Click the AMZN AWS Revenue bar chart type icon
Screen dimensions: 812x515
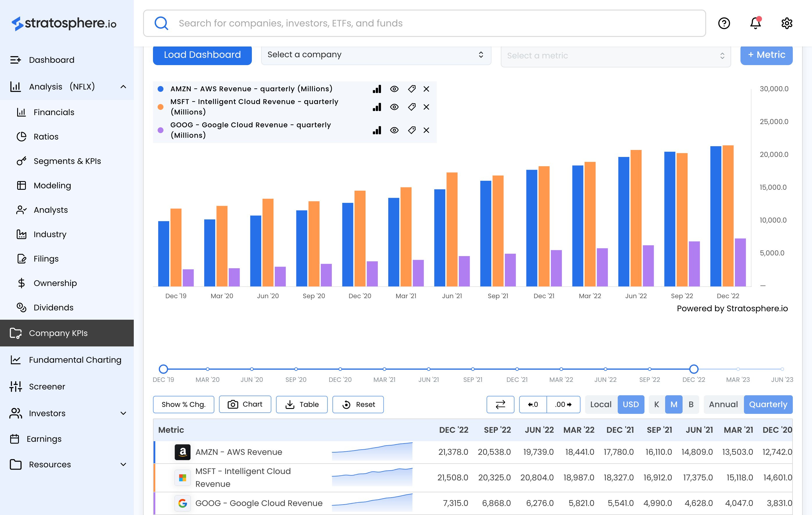[x=377, y=89]
